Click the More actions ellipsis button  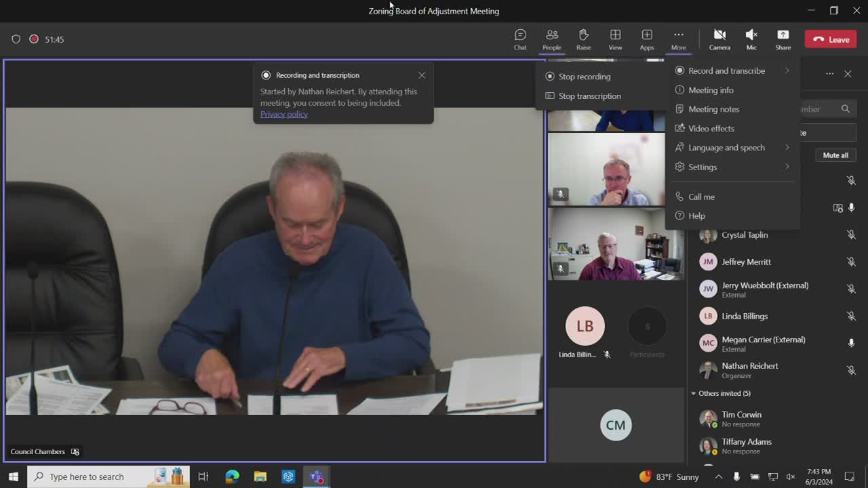(679, 39)
